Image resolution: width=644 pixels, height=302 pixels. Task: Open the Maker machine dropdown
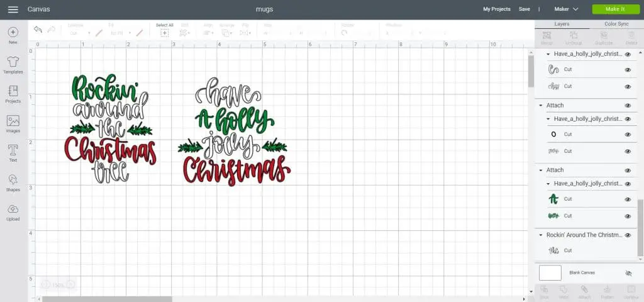pos(566,9)
